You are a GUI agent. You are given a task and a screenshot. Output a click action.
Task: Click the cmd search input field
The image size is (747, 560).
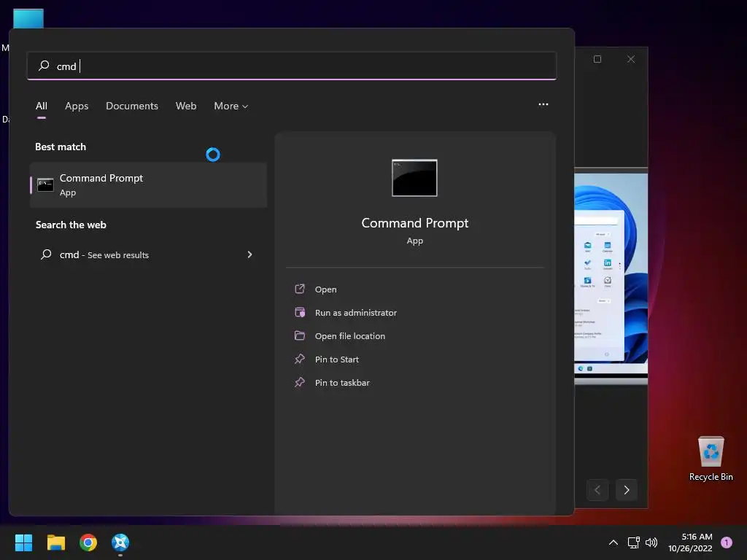(292, 66)
